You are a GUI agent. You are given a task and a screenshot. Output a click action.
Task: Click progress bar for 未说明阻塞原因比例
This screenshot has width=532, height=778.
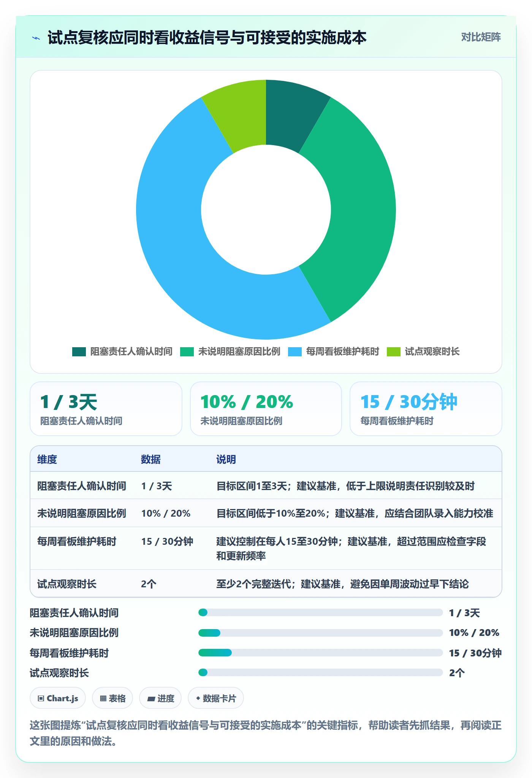(320, 633)
